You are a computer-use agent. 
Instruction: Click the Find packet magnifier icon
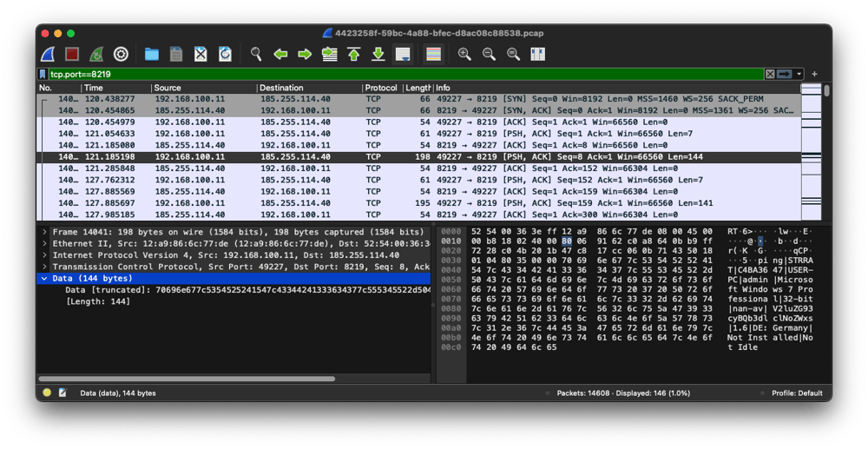[x=256, y=54]
